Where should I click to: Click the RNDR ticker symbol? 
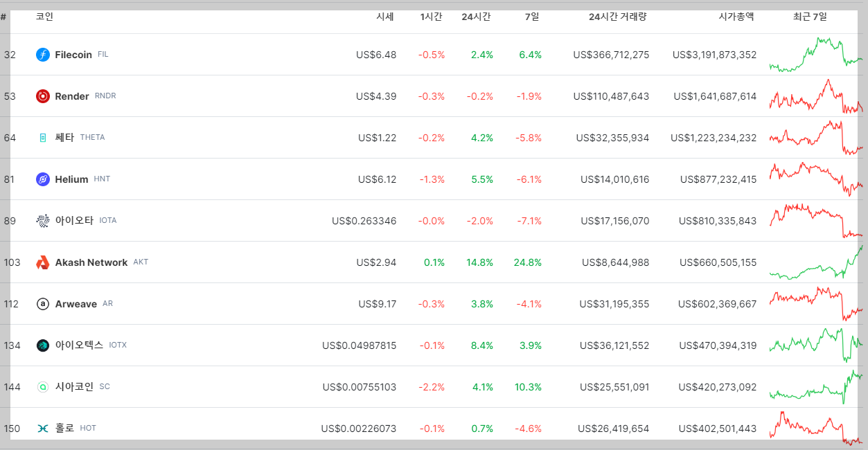105,96
